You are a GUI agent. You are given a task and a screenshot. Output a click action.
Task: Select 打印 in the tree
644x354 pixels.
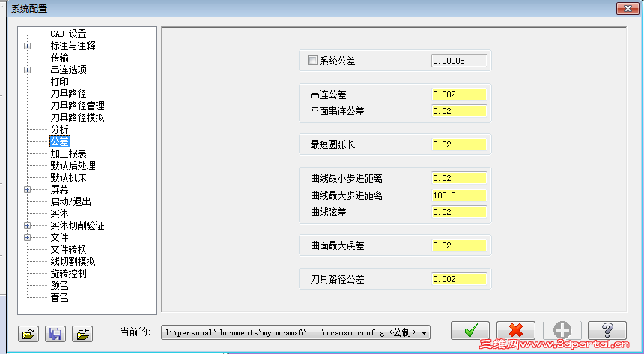click(60, 82)
